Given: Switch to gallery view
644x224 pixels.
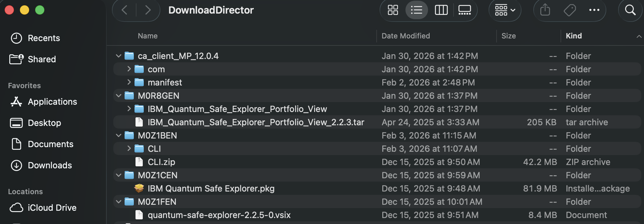Looking at the screenshot, I should pos(464,10).
